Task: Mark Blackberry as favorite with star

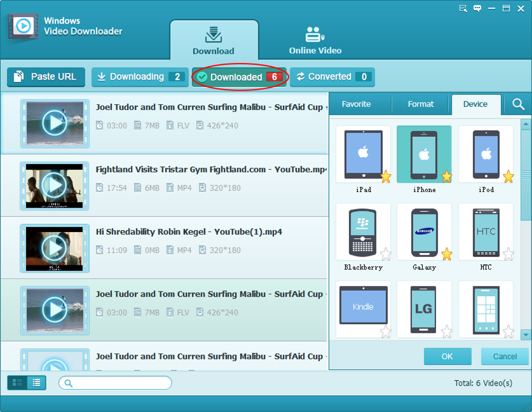Action: (386, 254)
